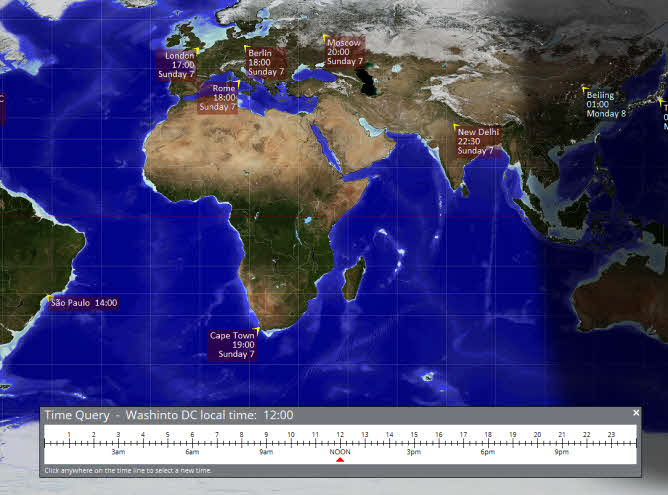This screenshot has height=495, width=668.
Task: Click the Time Query Washinto DC title text
Action: [x=169, y=415]
